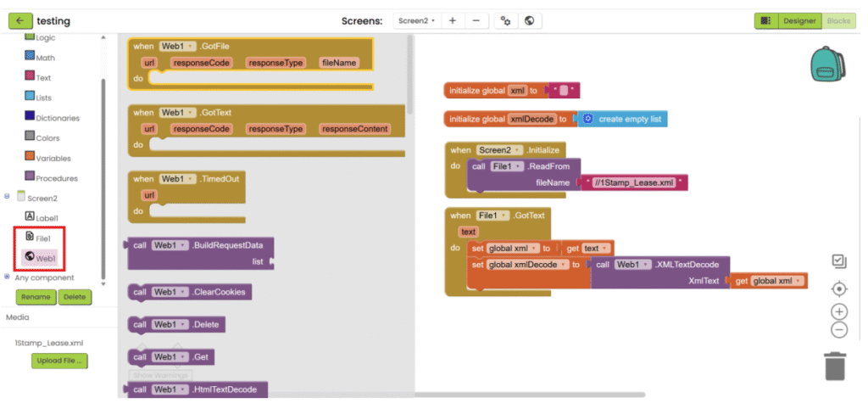Click the globe icon in top toolbar
Viewport: 868px width, 403px height.
tap(529, 20)
